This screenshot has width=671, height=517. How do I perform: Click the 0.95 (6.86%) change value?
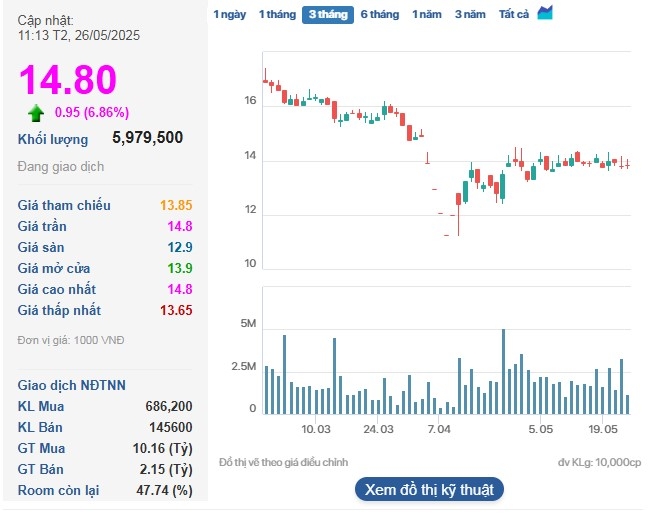pos(91,112)
